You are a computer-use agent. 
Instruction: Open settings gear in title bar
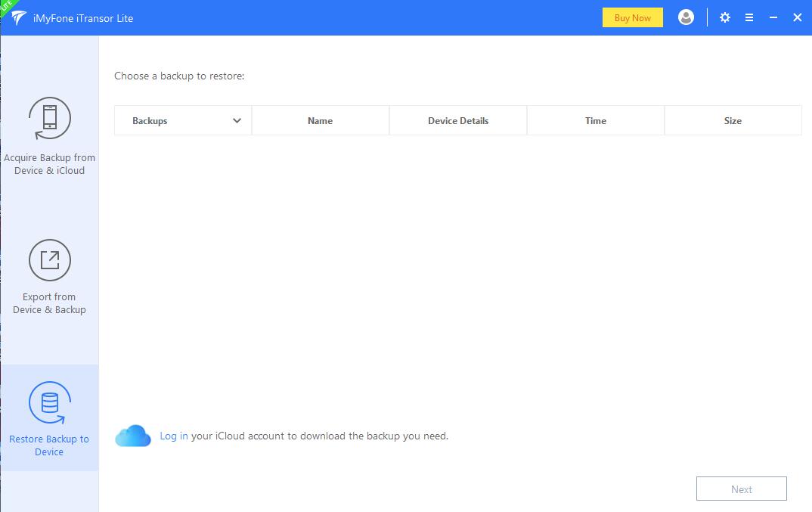tap(724, 17)
